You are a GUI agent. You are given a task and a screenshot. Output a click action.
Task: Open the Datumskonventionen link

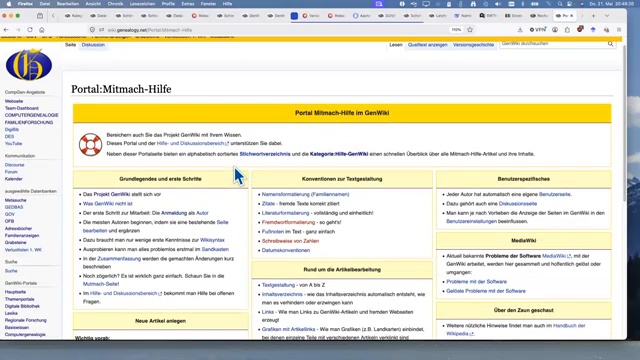click(x=286, y=251)
